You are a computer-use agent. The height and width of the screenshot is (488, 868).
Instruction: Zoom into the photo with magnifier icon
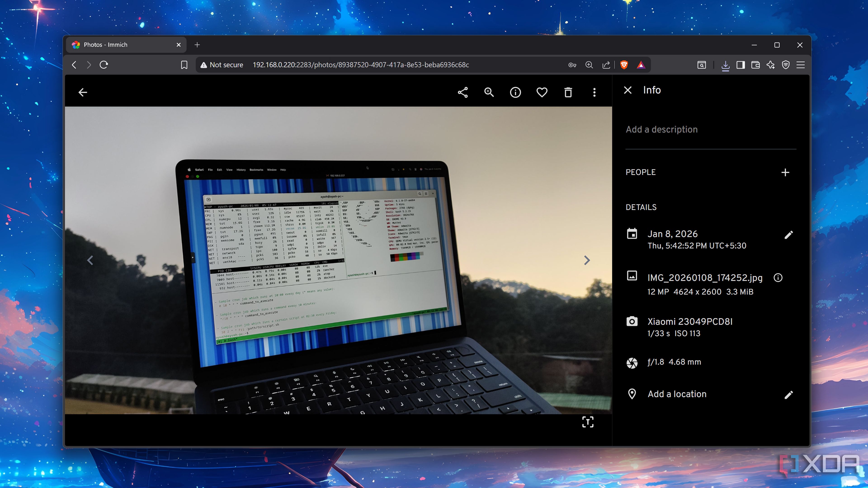pyautogui.click(x=489, y=92)
